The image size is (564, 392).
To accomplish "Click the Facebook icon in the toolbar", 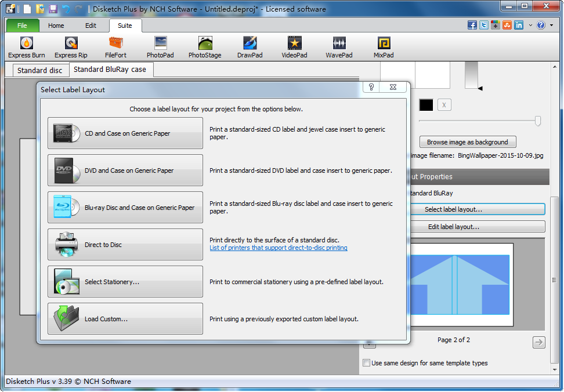I will (471, 25).
